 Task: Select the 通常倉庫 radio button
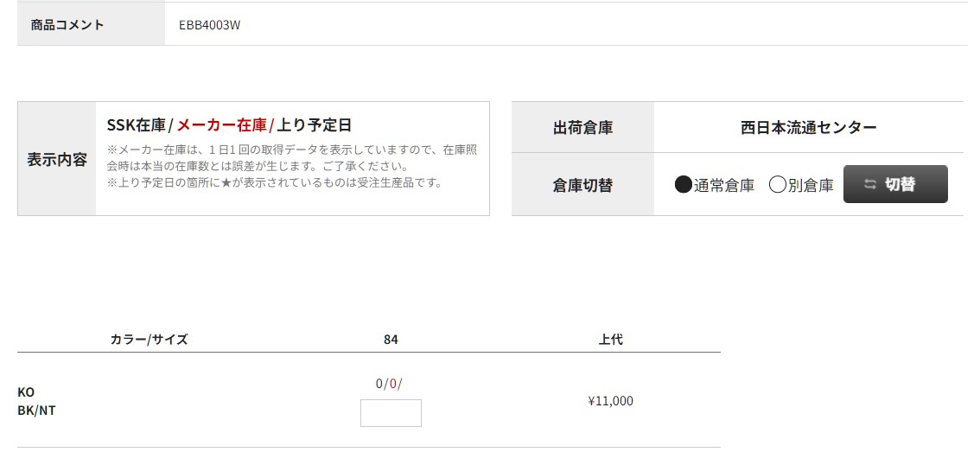683,185
